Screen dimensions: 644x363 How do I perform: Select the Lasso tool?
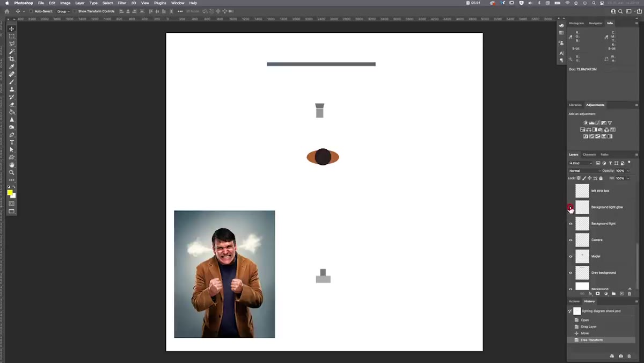click(12, 43)
